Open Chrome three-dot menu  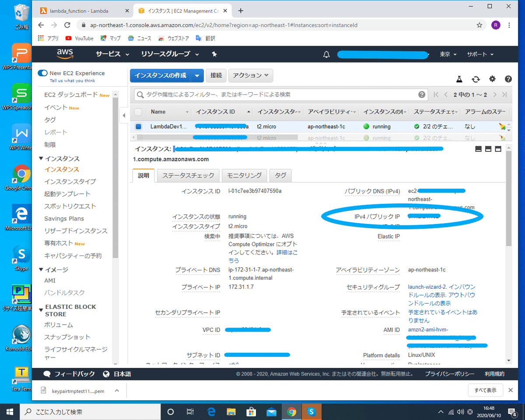click(509, 25)
